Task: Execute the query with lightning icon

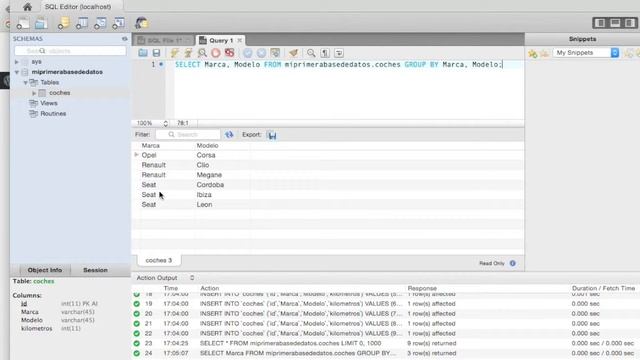Action: coord(175,53)
